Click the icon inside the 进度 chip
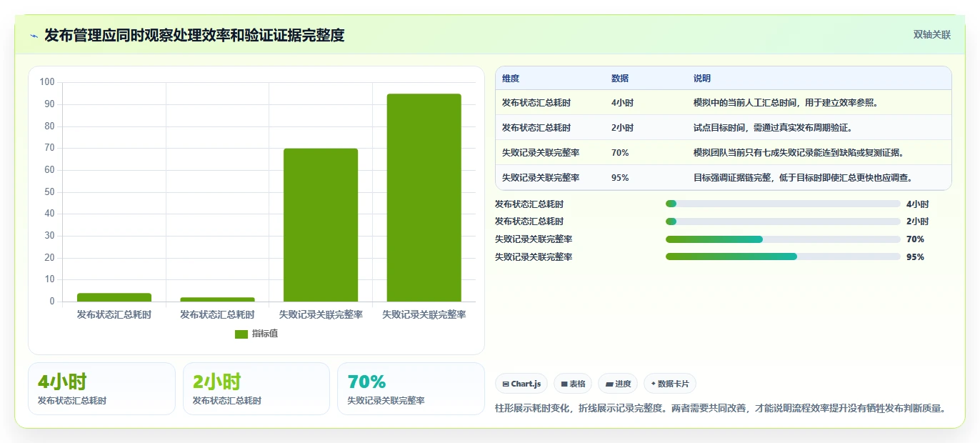 609,384
